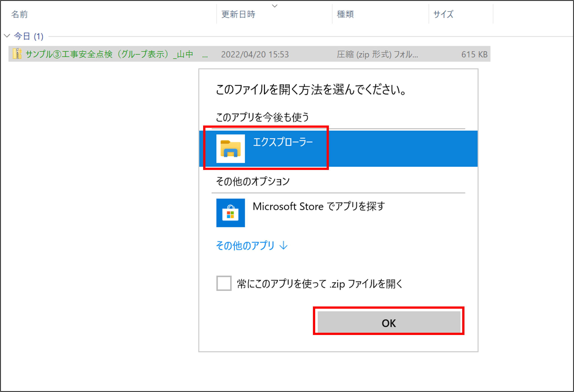Collapse the 今日 (1) group chevron
The width and height of the screenshot is (574, 392).
(x=7, y=36)
